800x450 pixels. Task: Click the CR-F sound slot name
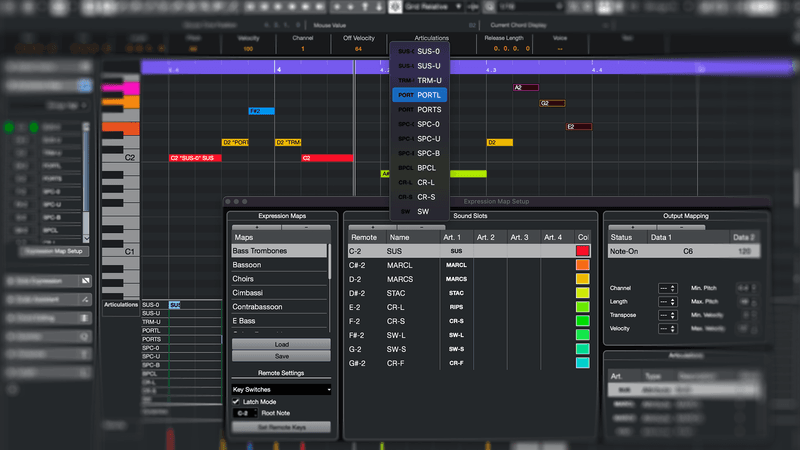(396, 363)
